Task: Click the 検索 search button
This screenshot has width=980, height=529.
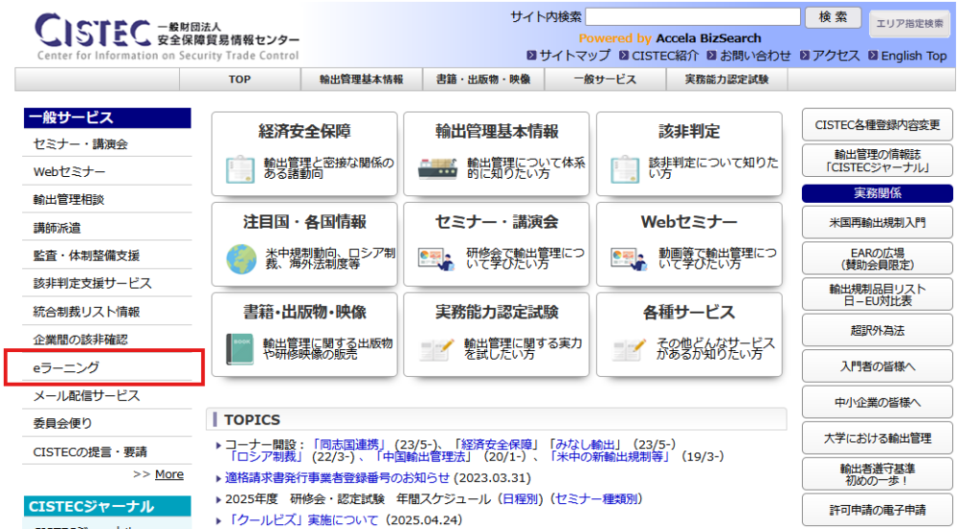Action: pos(834,17)
